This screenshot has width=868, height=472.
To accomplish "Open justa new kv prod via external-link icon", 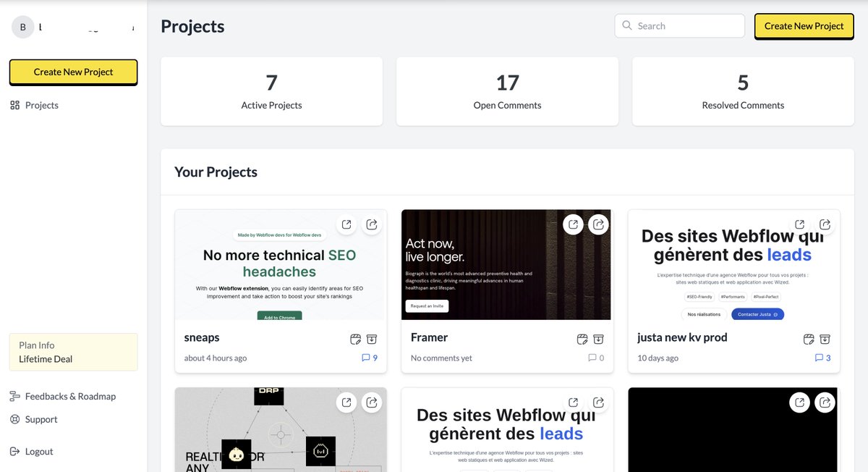I will click(x=799, y=224).
